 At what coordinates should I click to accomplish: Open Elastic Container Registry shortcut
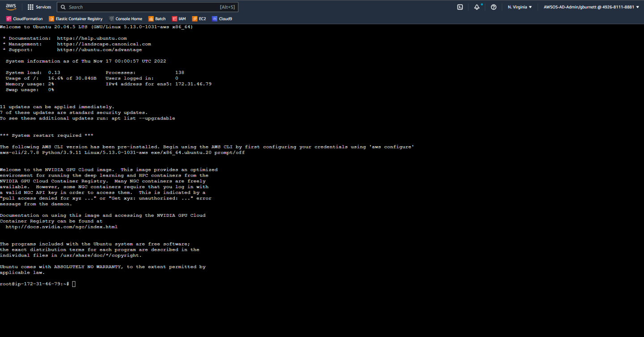tap(75, 18)
